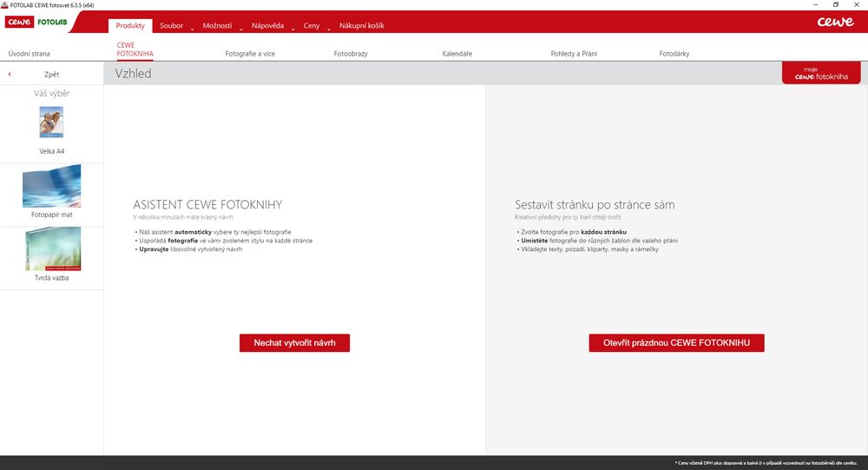Open the Ceny menu
868x470 pixels.
pyautogui.click(x=311, y=25)
